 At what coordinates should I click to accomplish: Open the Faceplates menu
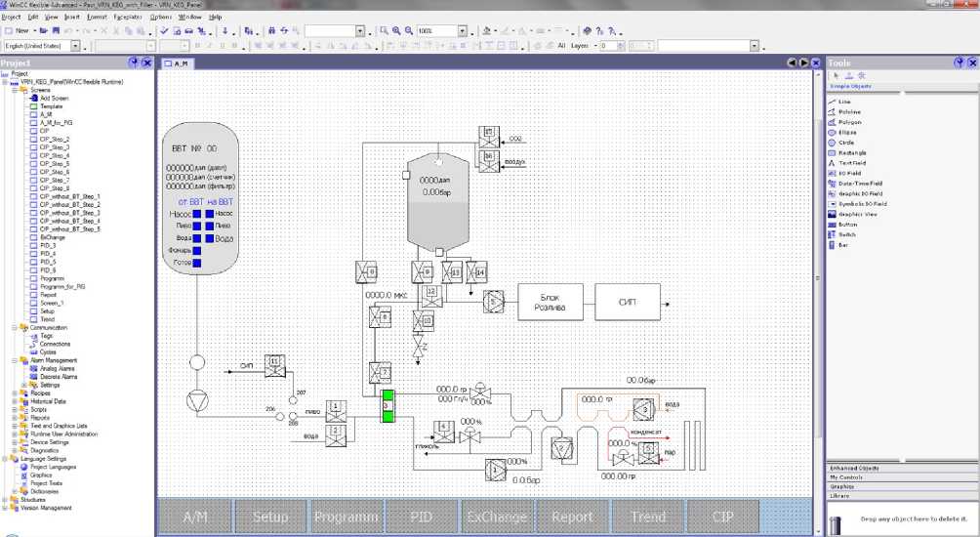[127, 18]
